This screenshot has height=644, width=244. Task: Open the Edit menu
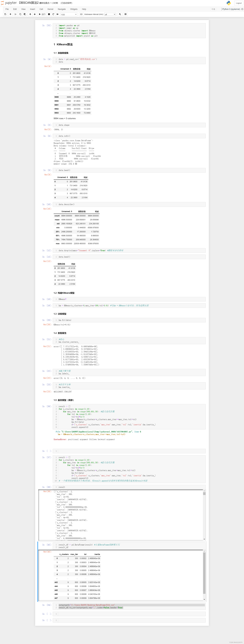click(x=15, y=9)
